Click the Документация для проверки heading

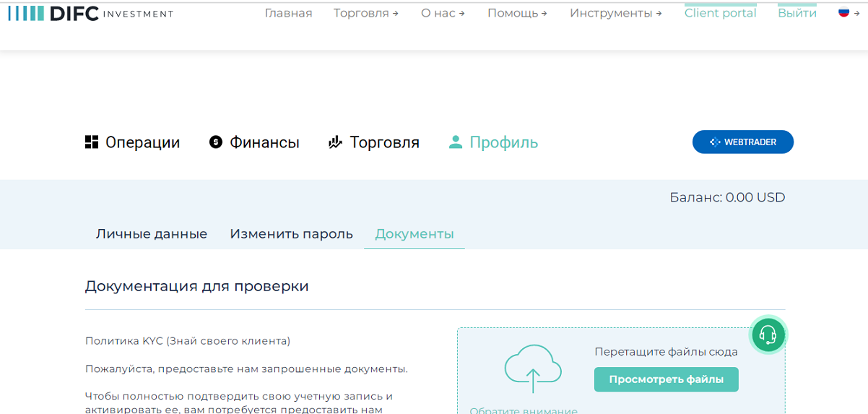point(197,286)
